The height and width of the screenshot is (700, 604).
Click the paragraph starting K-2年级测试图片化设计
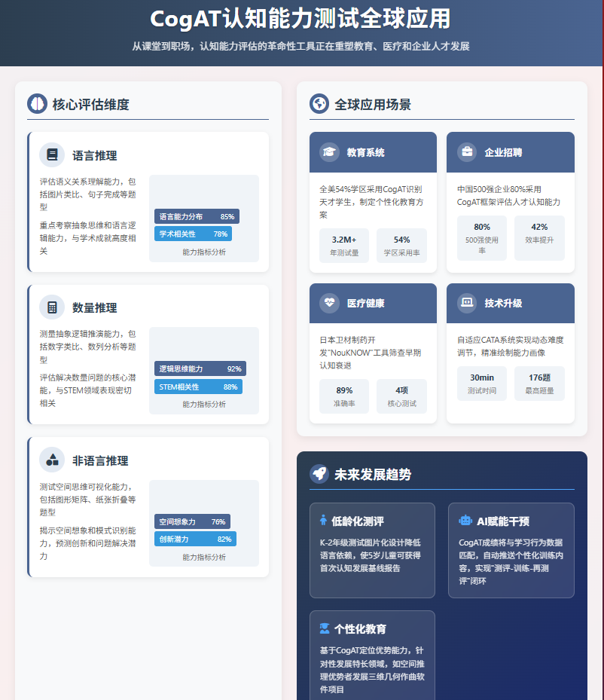point(371,555)
